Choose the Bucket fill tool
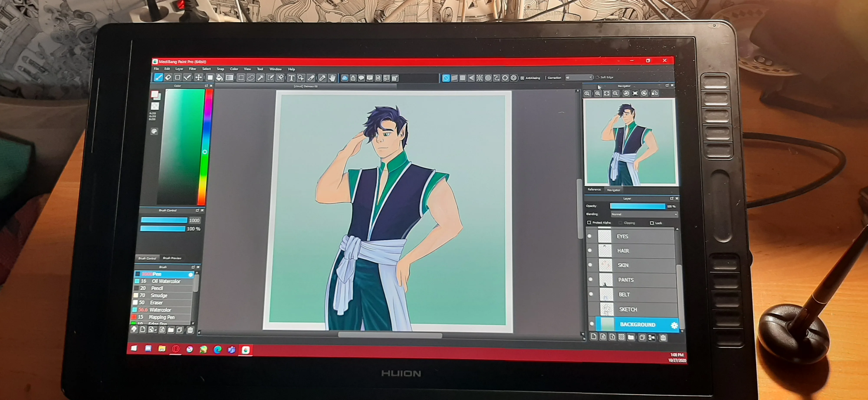Image resolution: width=868 pixels, height=400 pixels. tap(219, 78)
